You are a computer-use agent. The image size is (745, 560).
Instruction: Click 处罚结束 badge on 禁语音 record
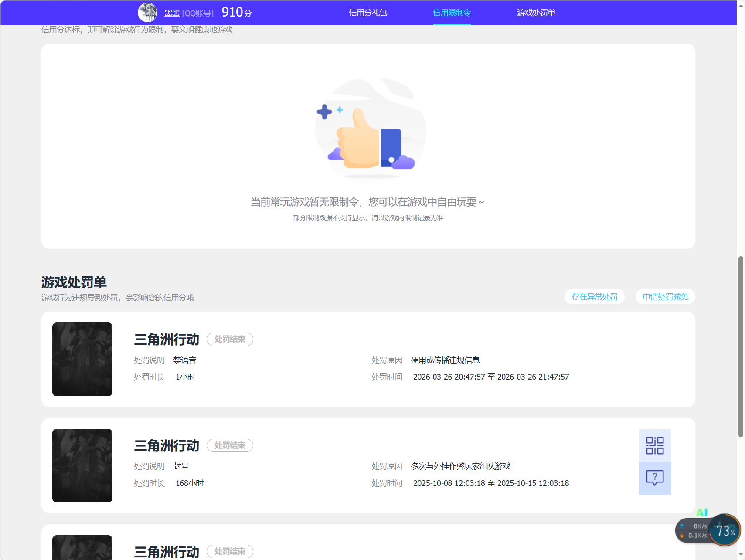[x=230, y=339]
